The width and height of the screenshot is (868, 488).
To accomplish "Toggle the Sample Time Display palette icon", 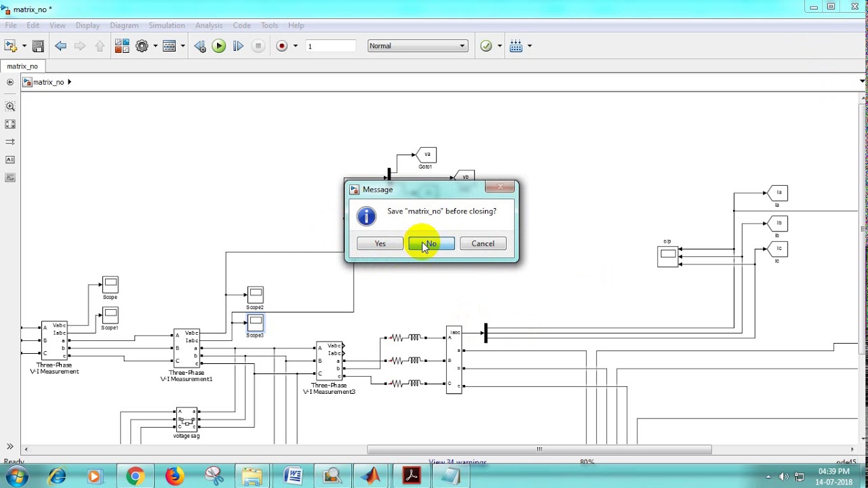I will pyautogui.click(x=10, y=142).
